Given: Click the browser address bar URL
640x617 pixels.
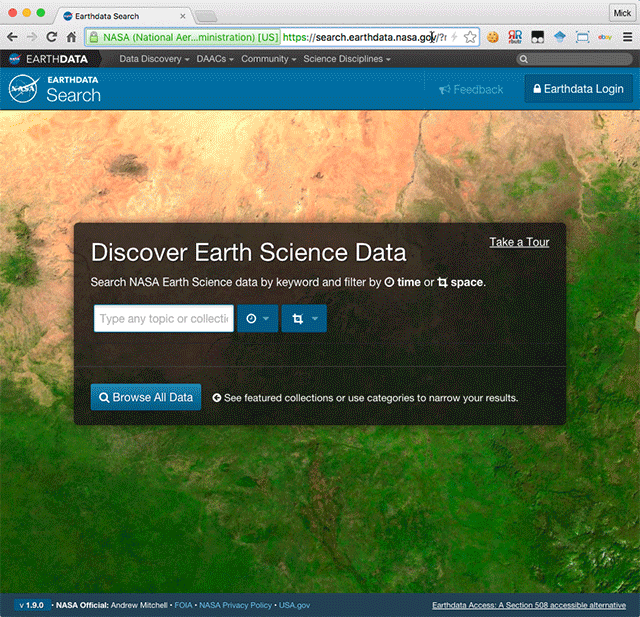Looking at the screenshot, I should (x=364, y=38).
